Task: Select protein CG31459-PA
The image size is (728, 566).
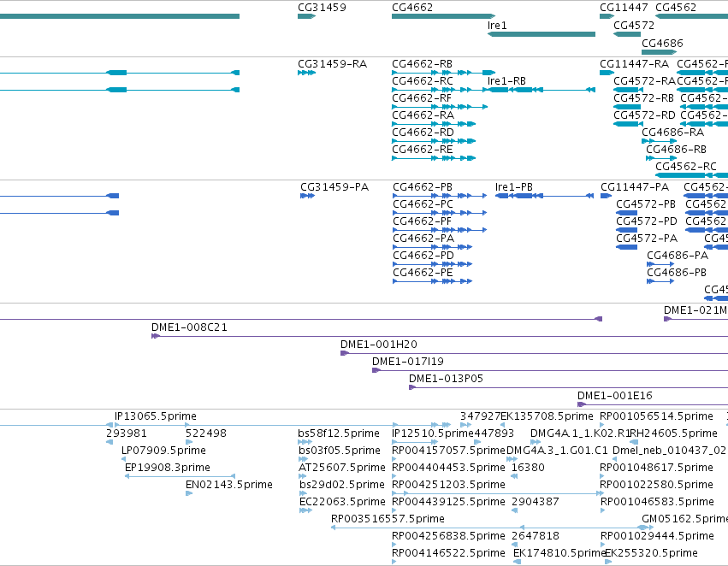Action: pos(334,187)
